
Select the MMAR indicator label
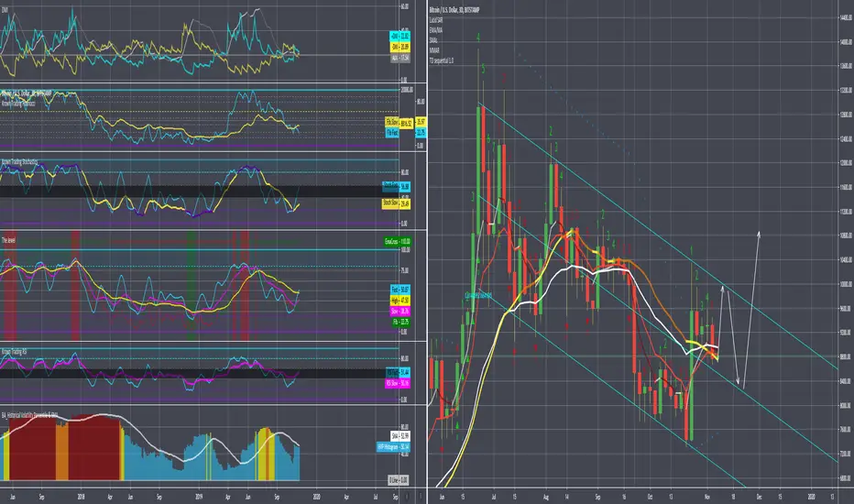coord(434,50)
